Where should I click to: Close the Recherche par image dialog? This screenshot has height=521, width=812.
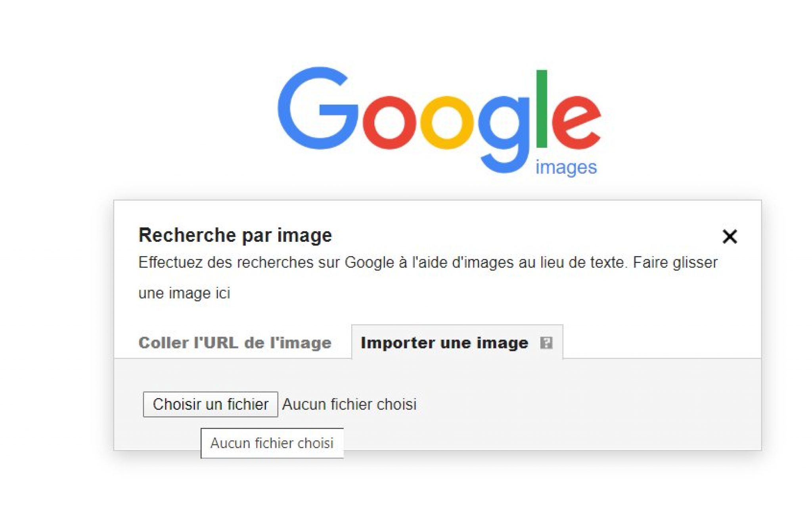click(729, 236)
